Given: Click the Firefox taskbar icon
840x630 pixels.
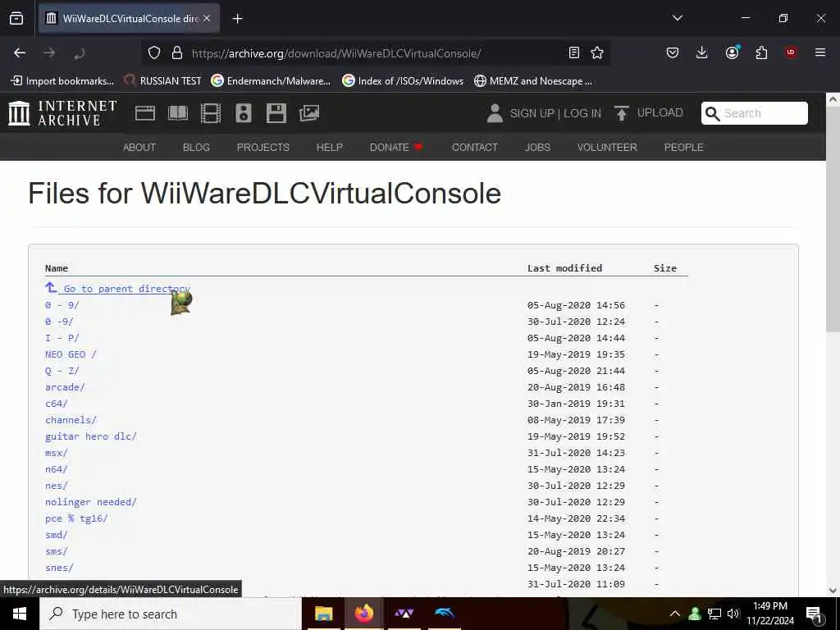Looking at the screenshot, I should pyautogui.click(x=363, y=613).
